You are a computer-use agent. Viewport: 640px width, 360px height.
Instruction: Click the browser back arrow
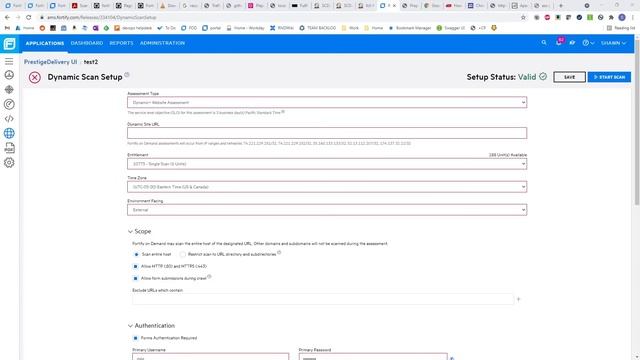pyautogui.click(x=7, y=18)
